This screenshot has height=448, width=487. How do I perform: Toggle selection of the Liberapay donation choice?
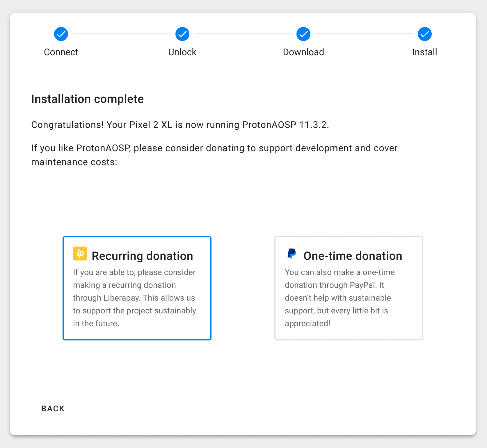click(137, 288)
